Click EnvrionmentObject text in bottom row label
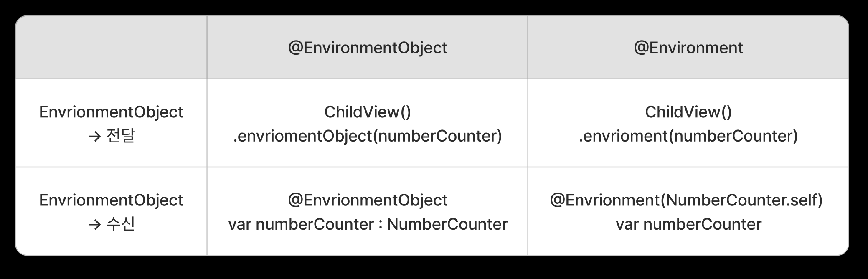868x279 pixels. pyautogui.click(x=111, y=200)
